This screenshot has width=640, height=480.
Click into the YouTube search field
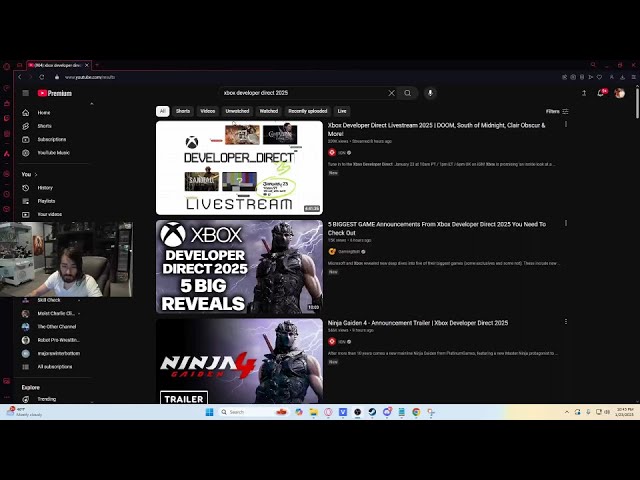pyautogui.click(x=304, y=93)
